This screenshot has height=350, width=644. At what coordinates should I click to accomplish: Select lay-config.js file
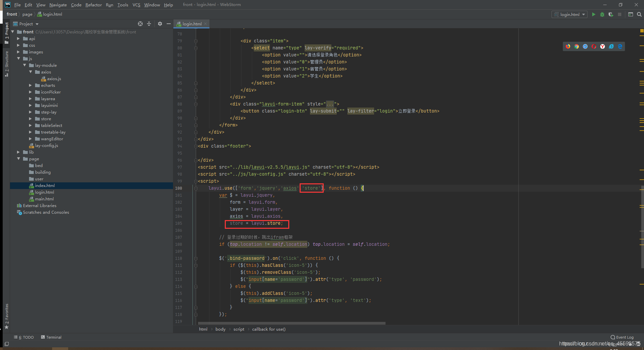pyautogui.click(x=46, y=145)
